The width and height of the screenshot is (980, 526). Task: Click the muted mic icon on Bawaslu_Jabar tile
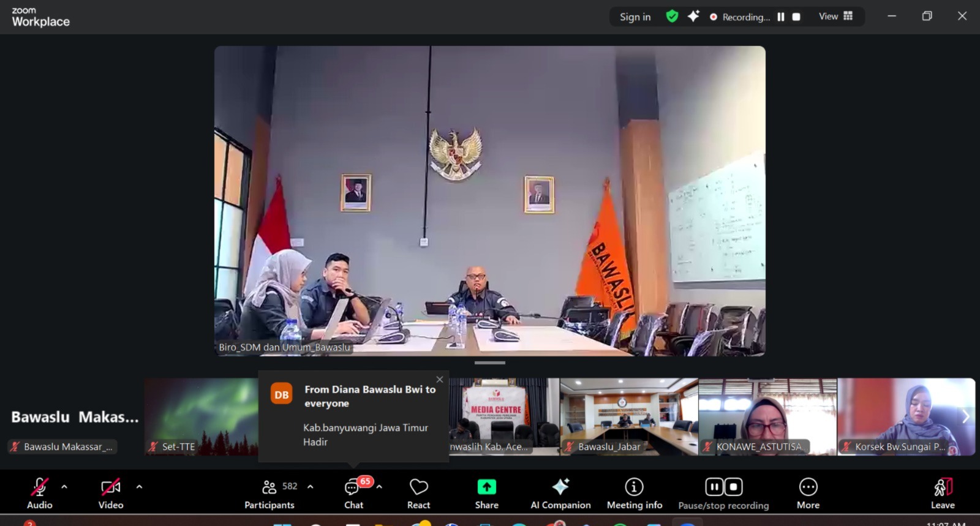(x=570, y=447)
